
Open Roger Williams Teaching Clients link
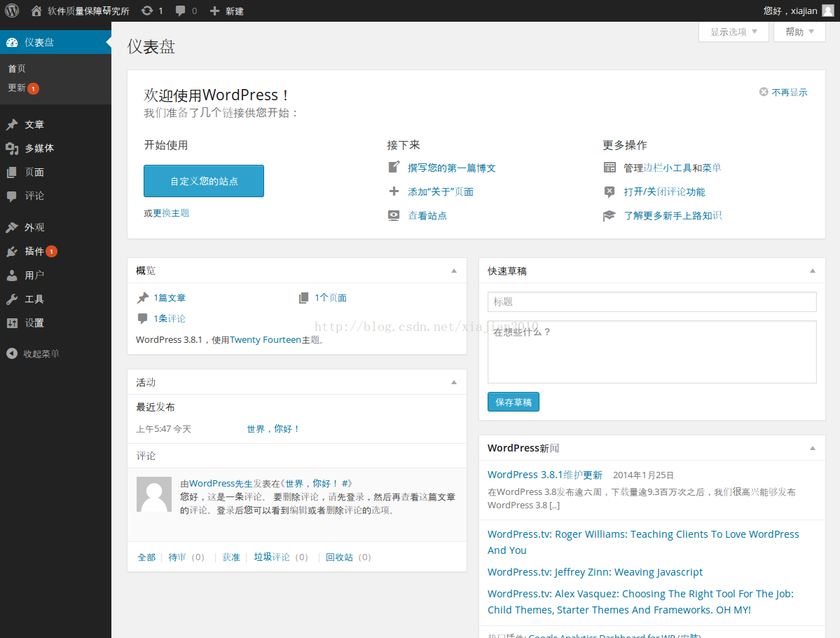point(643,542)
